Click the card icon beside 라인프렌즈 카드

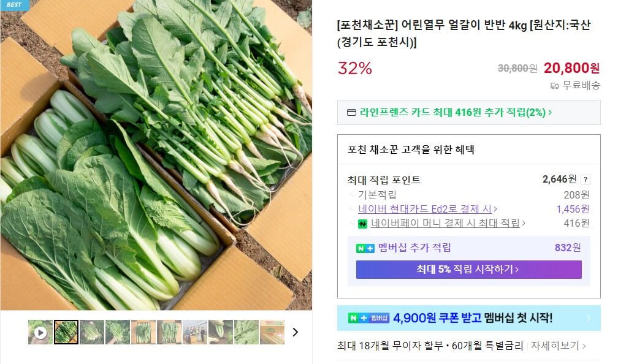(351, 112)
